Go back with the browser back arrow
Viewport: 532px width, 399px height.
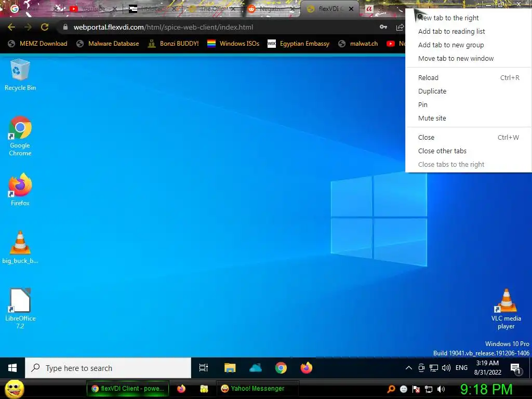pos(11,27)
